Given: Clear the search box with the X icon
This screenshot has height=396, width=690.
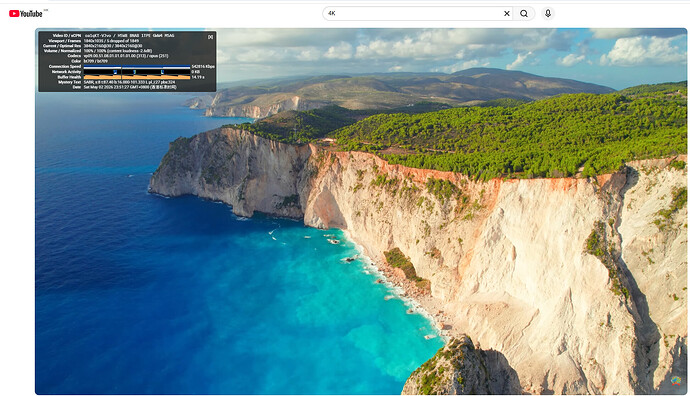Looking at the screenshot, I should [x=506, y=14].
